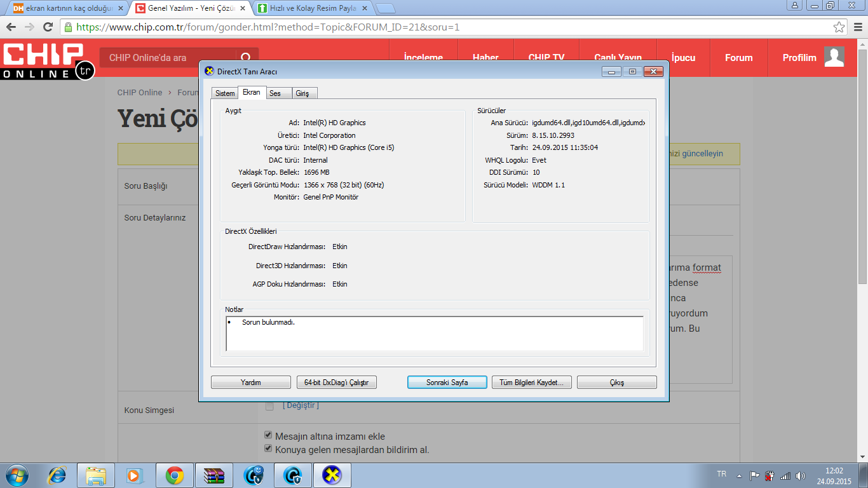Viewport: 868px width, 488px height.
Task: Click the Chrome user profile icon
Action: pos(795,5)
